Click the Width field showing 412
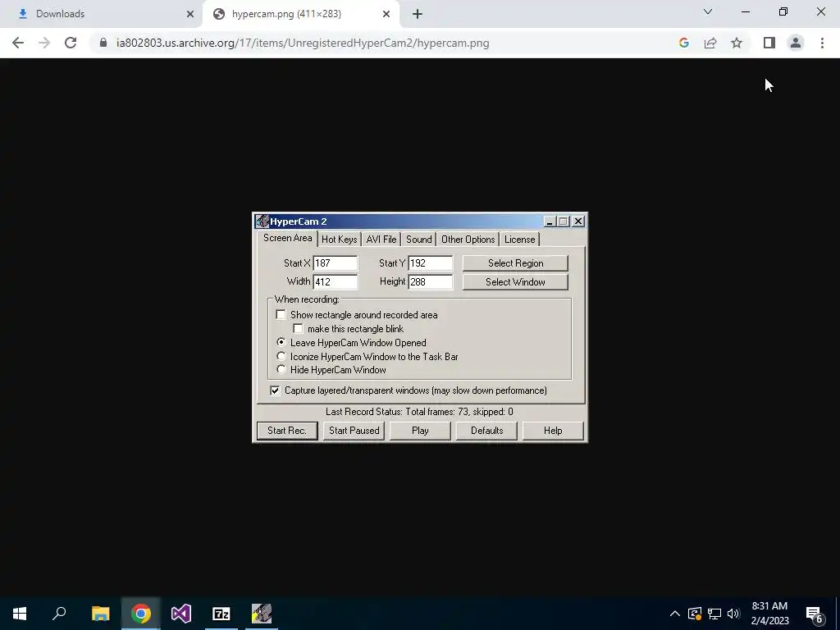Image resolution: width=840 pixels, height=630 pixels. pyautogui.click(x=336, y=282)
